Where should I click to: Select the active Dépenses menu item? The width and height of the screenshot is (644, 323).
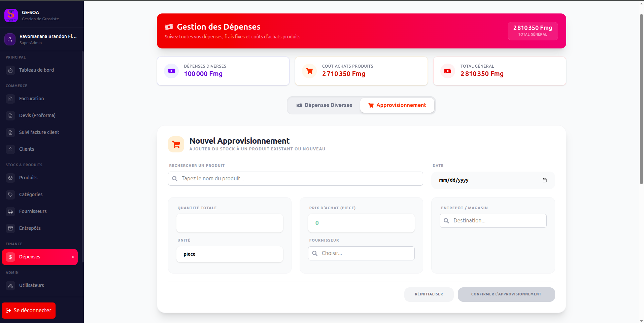coord(40,257)
